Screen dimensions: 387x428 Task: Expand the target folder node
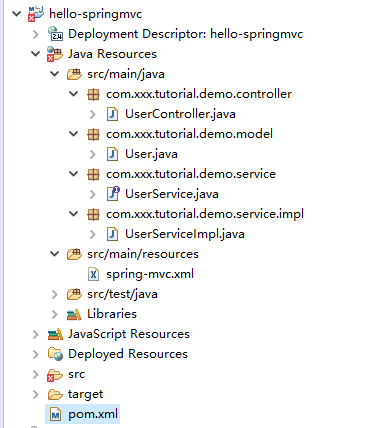[x=36, y=394]
